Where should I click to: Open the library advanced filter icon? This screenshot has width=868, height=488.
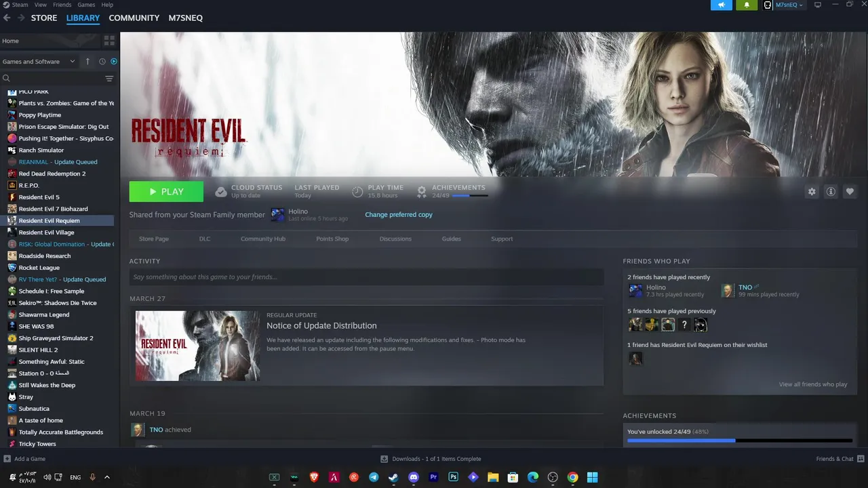[x=109, y=79]
